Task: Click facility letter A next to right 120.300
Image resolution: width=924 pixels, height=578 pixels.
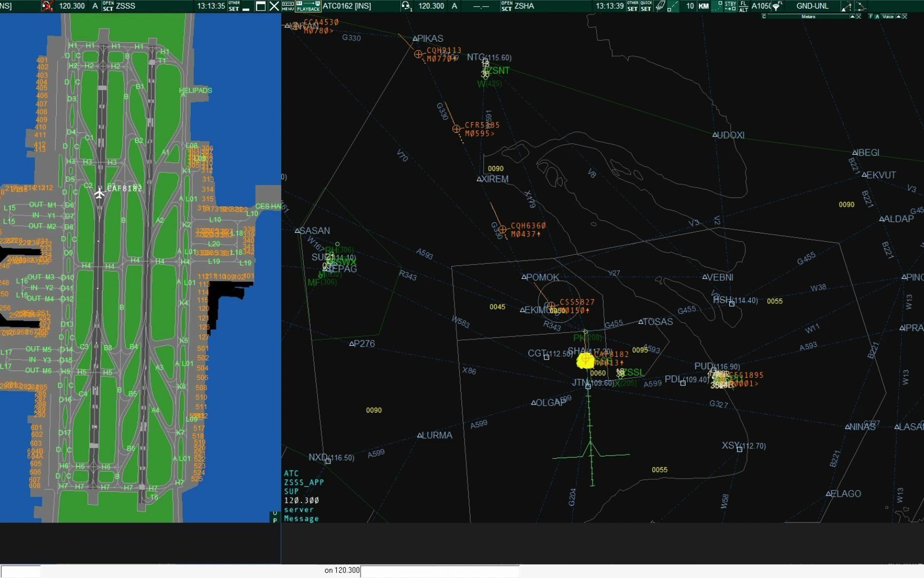Action: pyautogui.click(x=455, y=6)
